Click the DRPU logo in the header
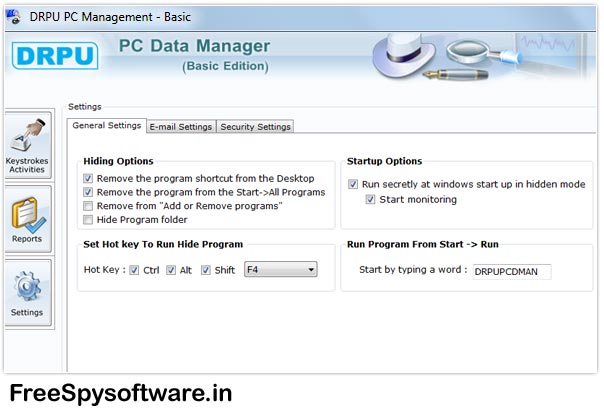604x412 pixels. [x=55, y=55]
